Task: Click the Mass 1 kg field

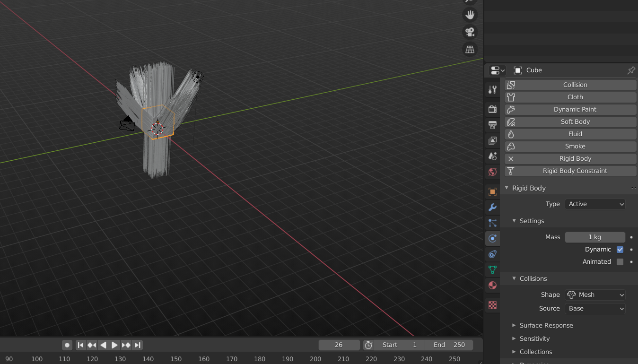Action: 595,237
